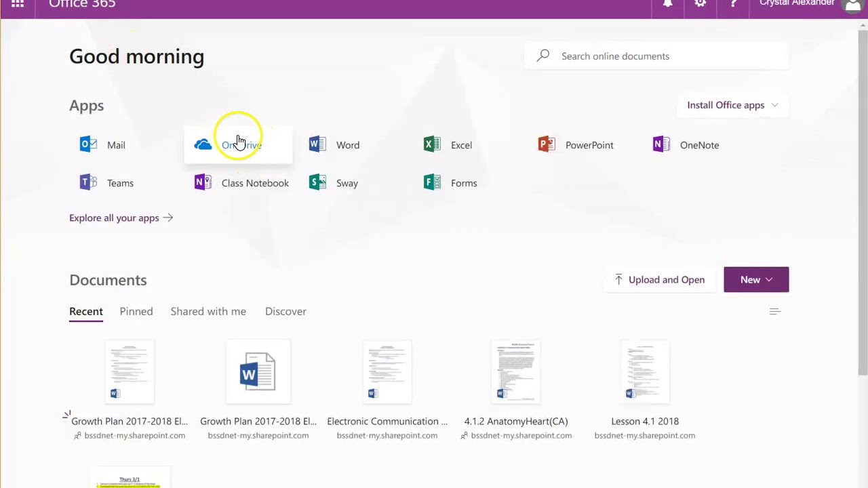Open first Growth Plan 2017-2018 thumbnail with share icon
This screenshot has width=868, height=488.
pyautogui.click(x=130, y=372)
